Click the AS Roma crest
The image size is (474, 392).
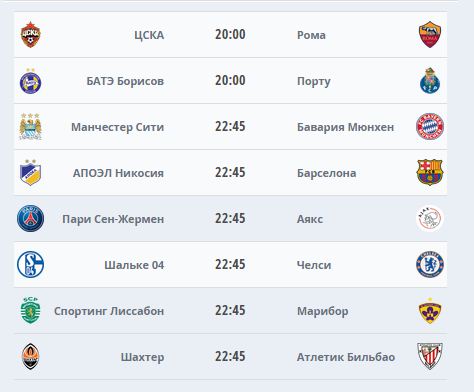click(430, 35)
